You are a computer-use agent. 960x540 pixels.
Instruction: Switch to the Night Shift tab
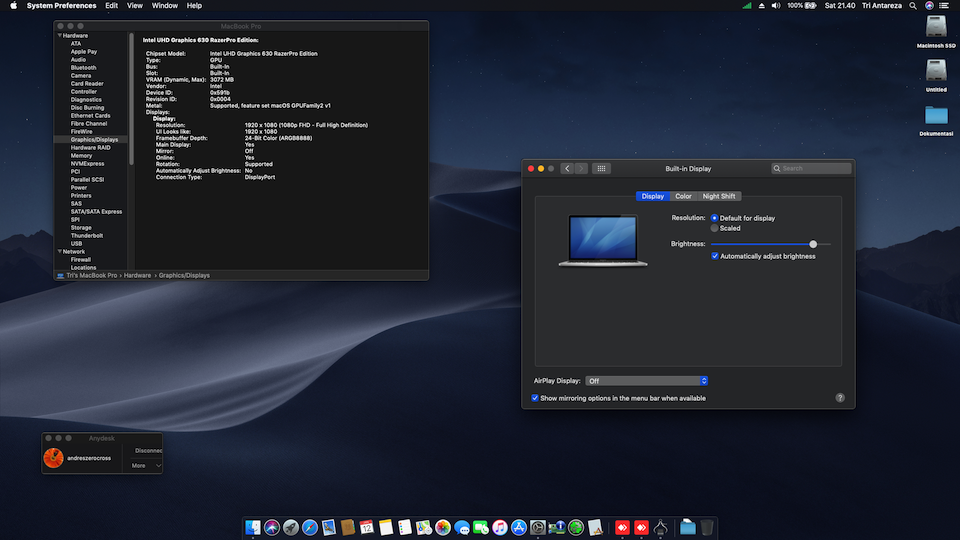pyautogui.click(x=718, y=196)
